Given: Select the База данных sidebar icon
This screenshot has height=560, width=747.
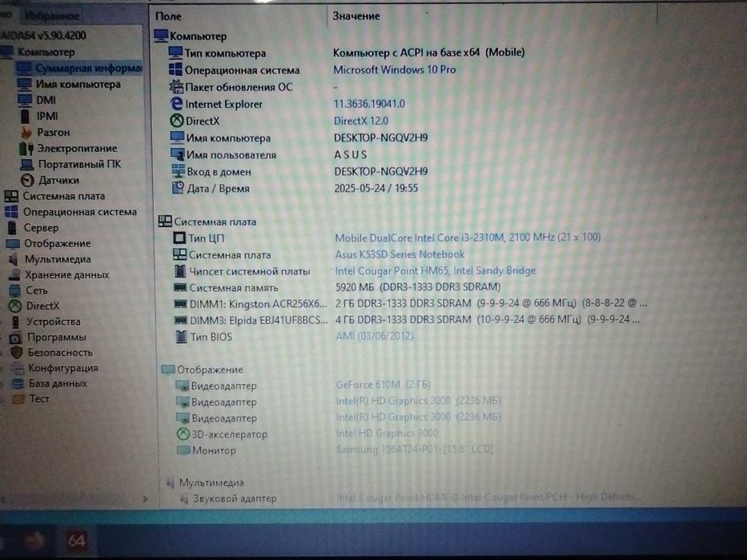Looking at the screenshot, I should (x=18, y=383).
